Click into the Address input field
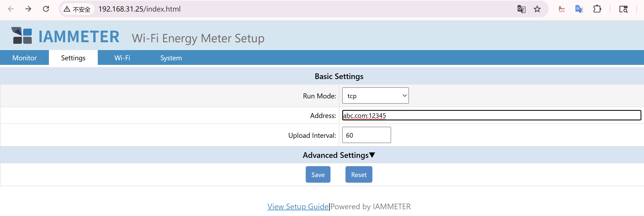This screenshot has height=216, width=644. click(x=491, y=116)
